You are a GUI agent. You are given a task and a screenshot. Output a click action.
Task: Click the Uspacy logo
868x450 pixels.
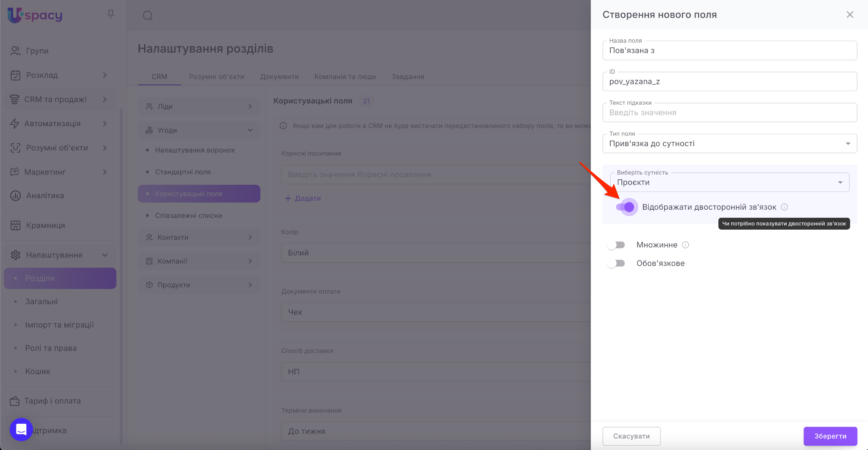pos(35,15)
